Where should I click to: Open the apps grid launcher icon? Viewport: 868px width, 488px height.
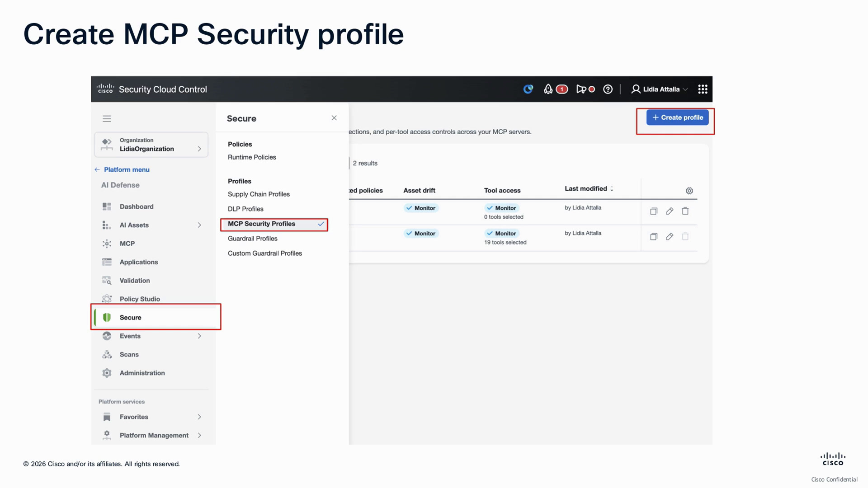coord(703,89)
